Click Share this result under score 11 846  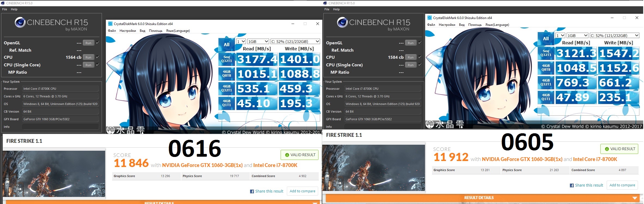coord(269,191)
